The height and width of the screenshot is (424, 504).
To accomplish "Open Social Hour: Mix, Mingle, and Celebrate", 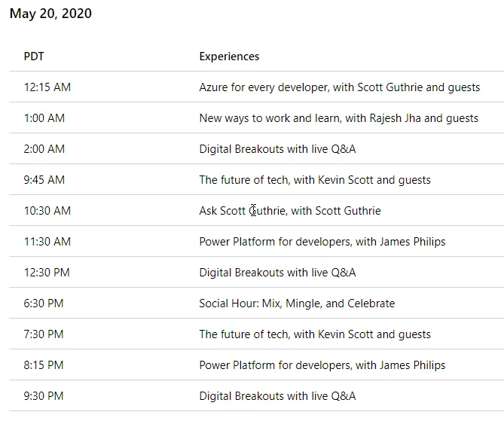I will pyautogui.click(x=297, y=303).
